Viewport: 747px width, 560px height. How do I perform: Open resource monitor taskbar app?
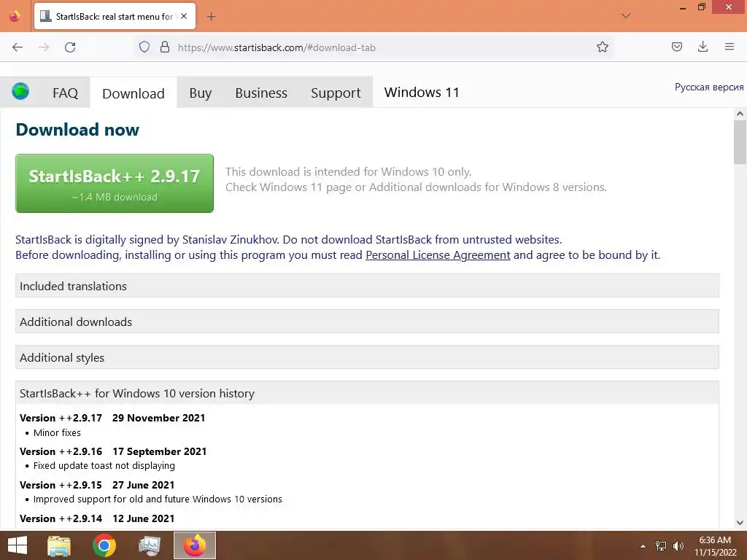coord(150,545)
